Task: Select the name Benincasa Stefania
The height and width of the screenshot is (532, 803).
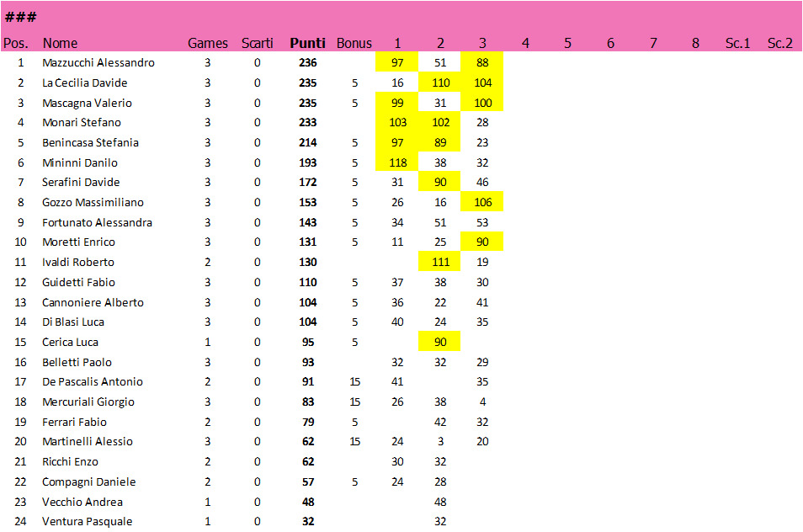Action: coord(90,142)
